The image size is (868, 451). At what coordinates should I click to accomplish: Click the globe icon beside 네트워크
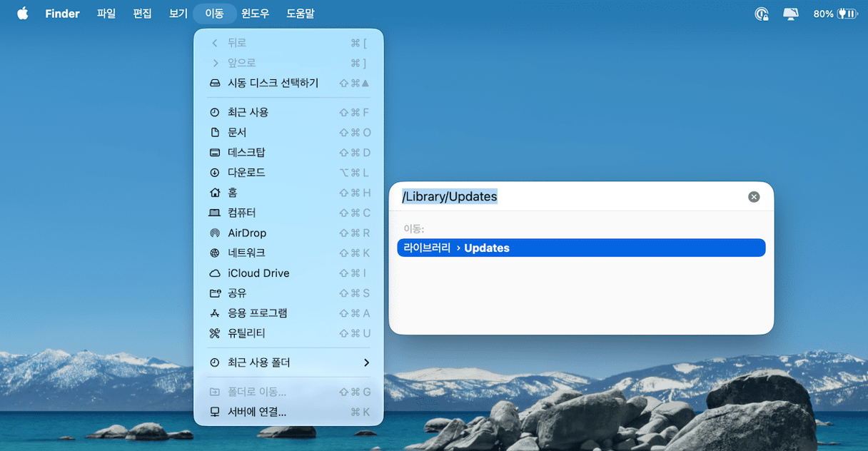[215, 253]
